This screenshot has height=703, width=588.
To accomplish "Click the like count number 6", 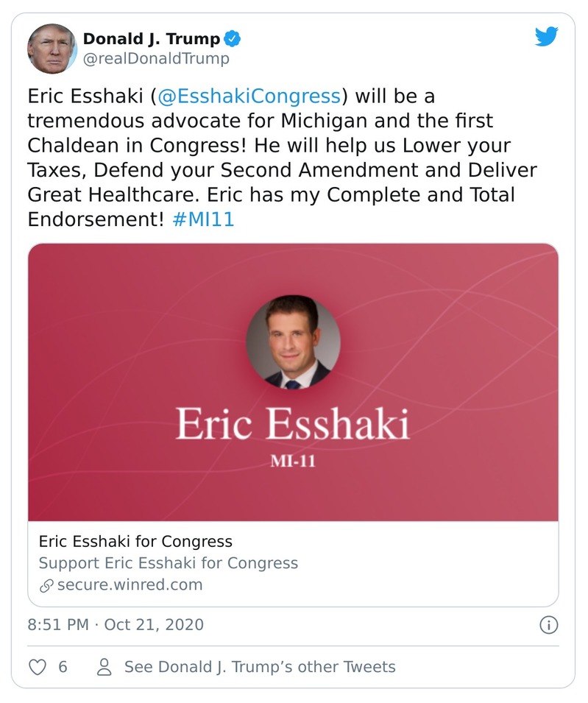I will coord(63,667).
